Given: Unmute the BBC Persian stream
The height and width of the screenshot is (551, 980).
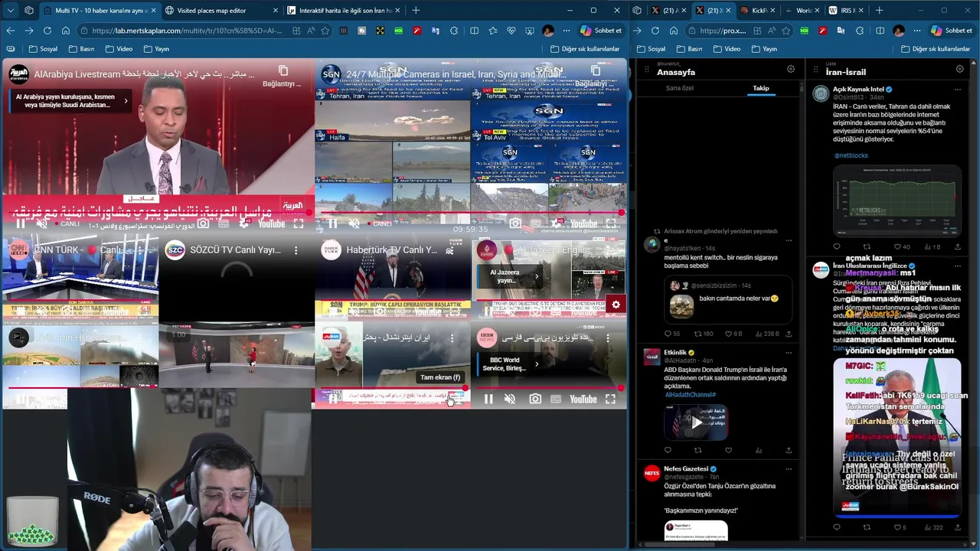Looking at the screenshot, I should [510, 399].
